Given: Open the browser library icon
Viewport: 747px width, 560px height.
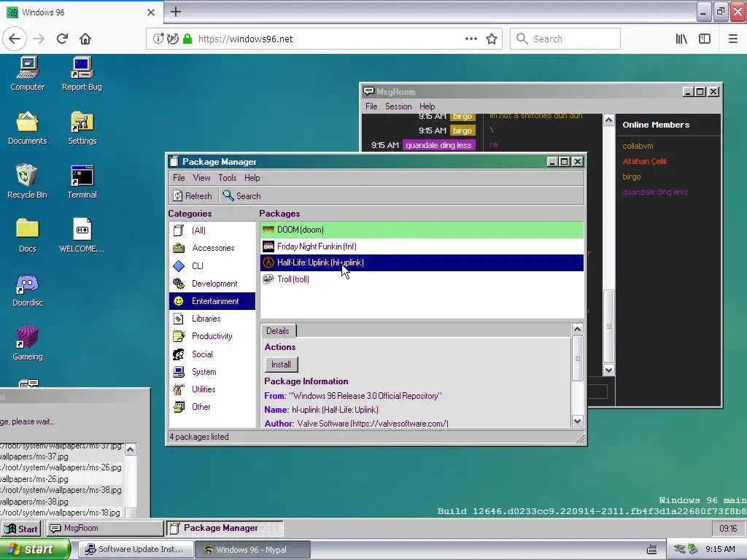Looking at the screenshot, I should 681,39.
